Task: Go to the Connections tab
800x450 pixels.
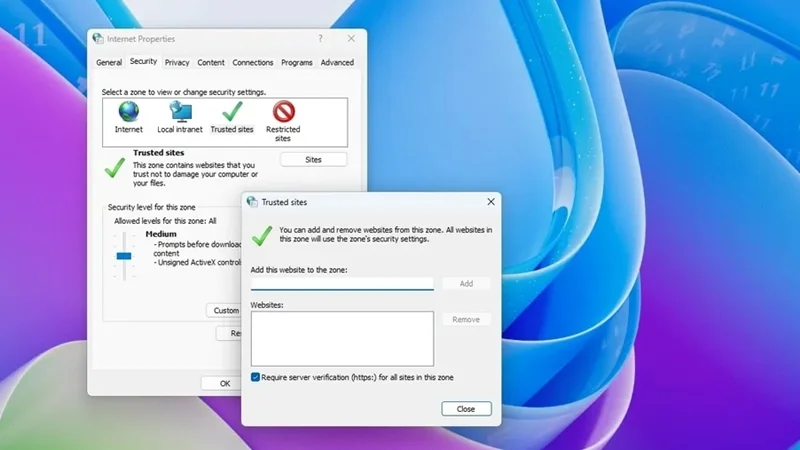Action: [x=253, y=62]
